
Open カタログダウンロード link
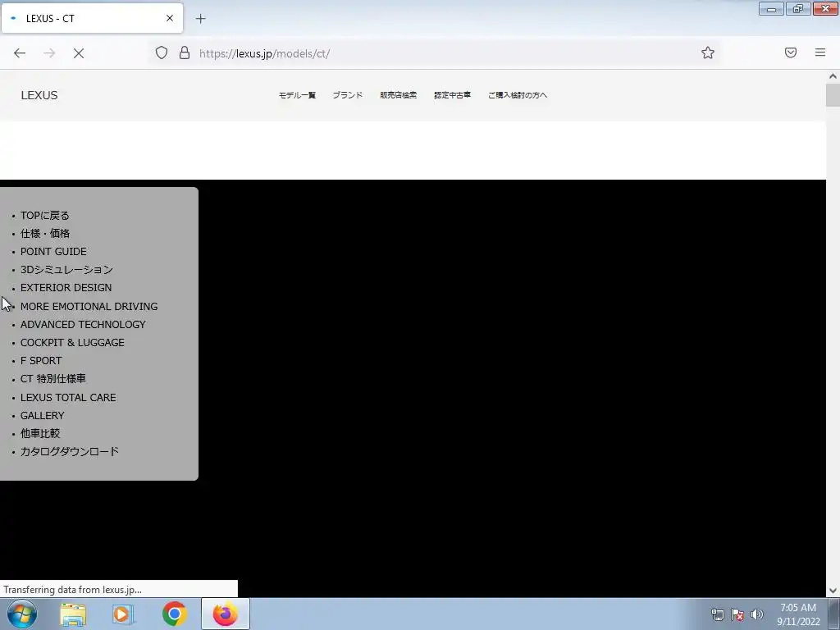(70, 452)
